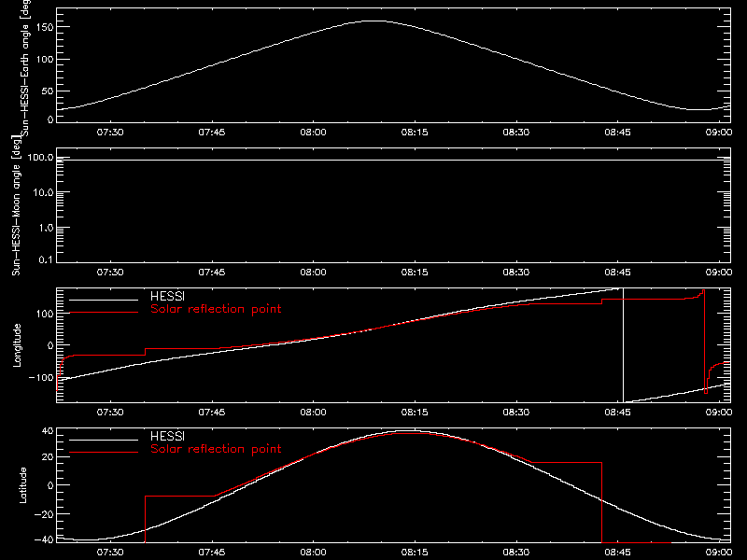Click 0.1 tick on Moon angle plot
This screenshot has height=560, width=747.
(46, 259)
